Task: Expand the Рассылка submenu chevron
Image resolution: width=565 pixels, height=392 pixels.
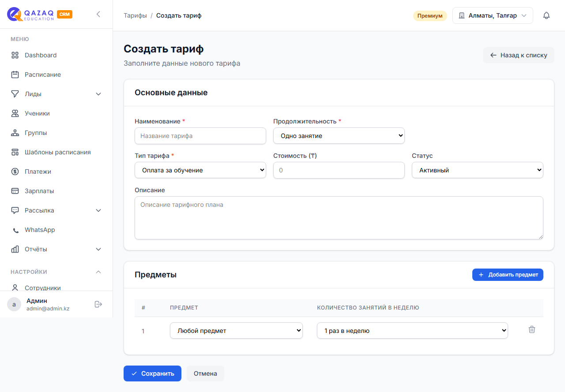Action: (98, 210)
